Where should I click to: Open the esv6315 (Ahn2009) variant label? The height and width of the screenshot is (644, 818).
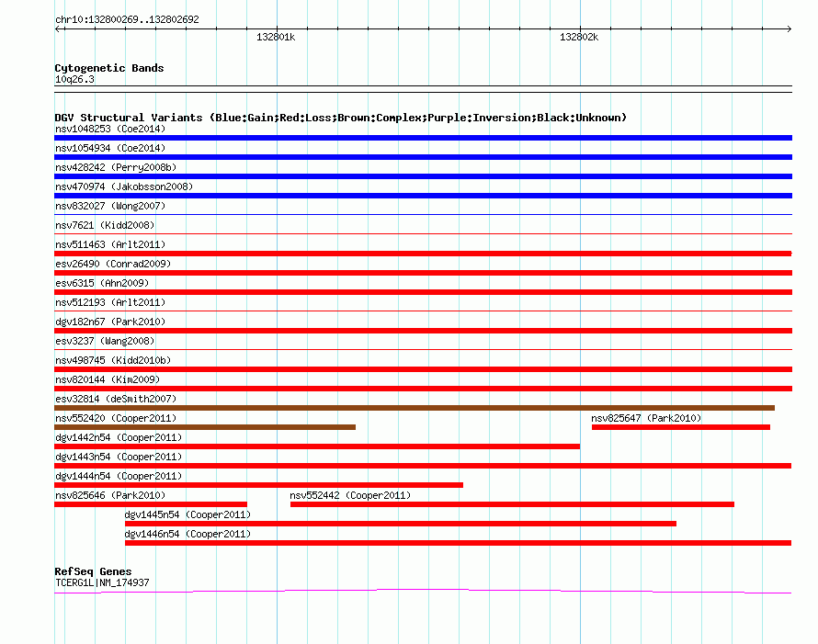[x=102, y=283]
